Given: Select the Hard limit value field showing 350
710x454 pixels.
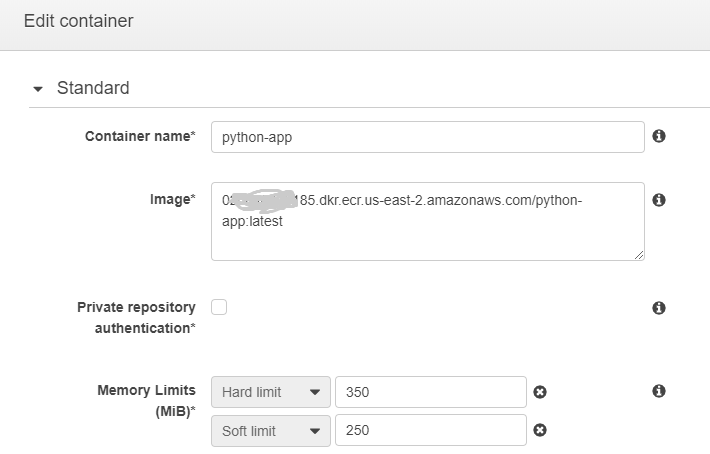Looking at the screenshot, I should pos(430,392).
